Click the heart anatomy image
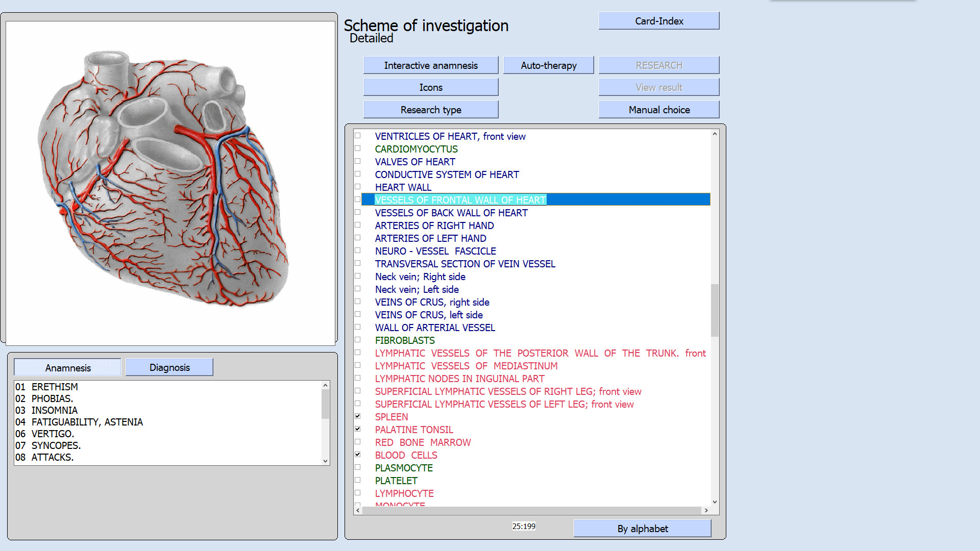This screenshot has width=980, height=551. tap(163, 179)
